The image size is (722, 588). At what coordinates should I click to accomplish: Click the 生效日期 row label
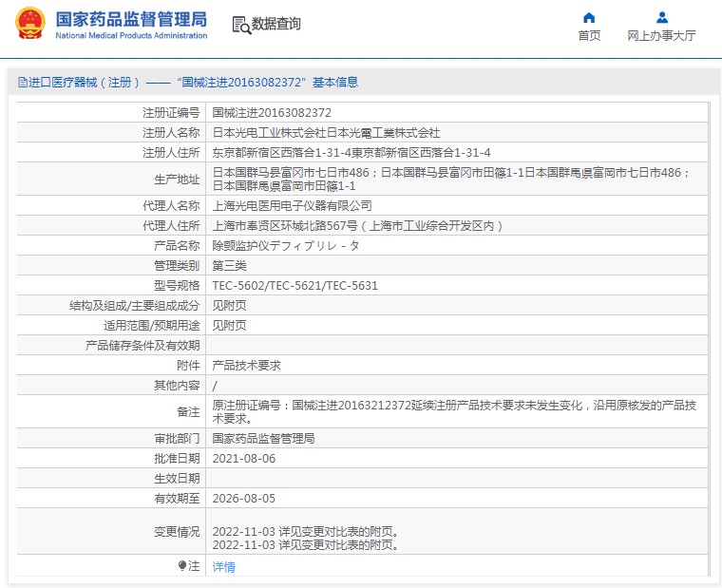177,479
